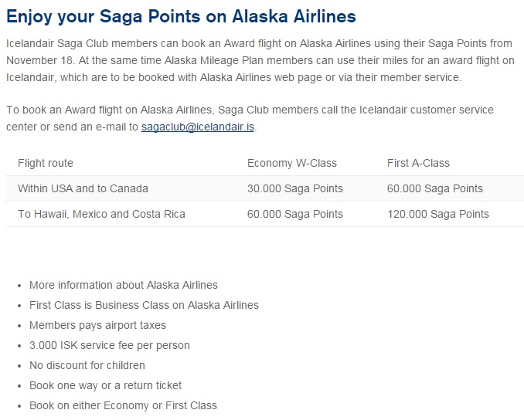Viewport: 524px width, 420px height.
Task: Click the sagaclub@icelandair.is email link
Action: coord(197,127)
